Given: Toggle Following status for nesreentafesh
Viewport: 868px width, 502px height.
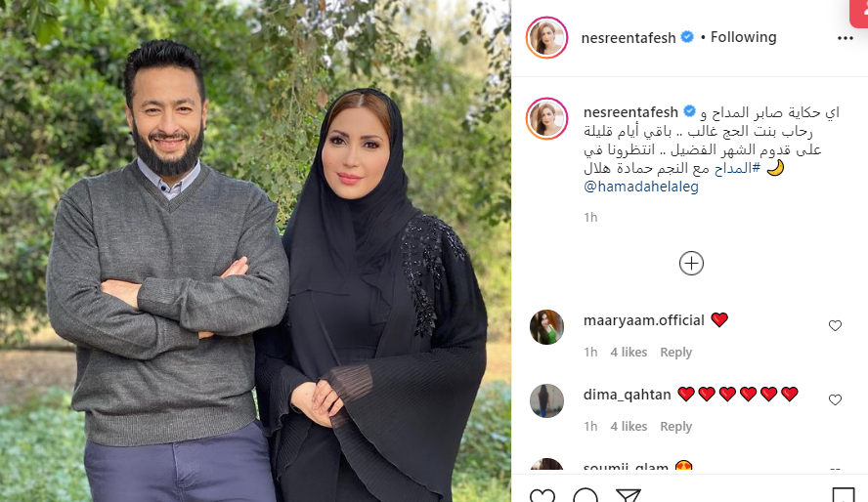Looking at the screenshot, I should (x=743, y=37).
